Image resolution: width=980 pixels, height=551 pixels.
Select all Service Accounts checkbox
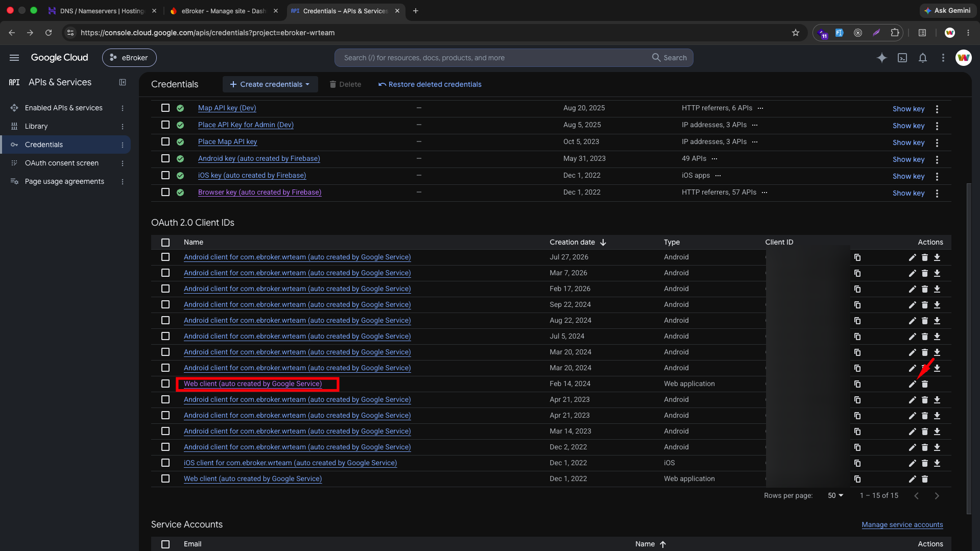[165, 544]
